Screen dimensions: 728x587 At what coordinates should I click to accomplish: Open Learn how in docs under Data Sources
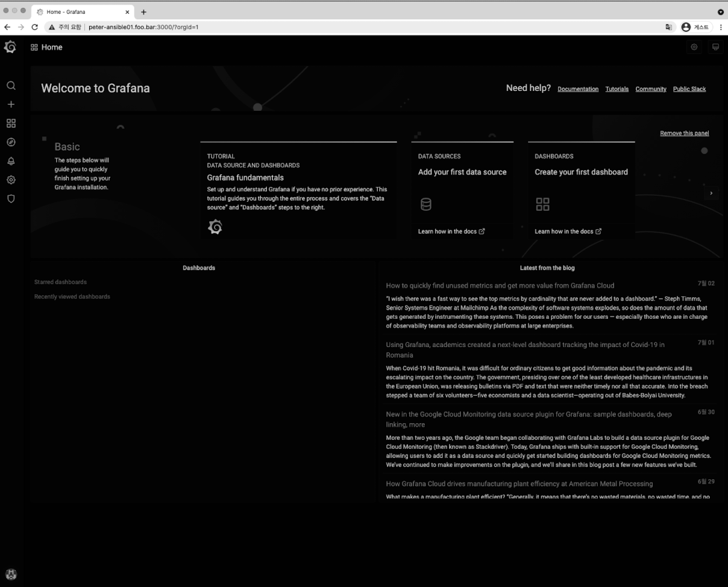[x=451, y=231]
